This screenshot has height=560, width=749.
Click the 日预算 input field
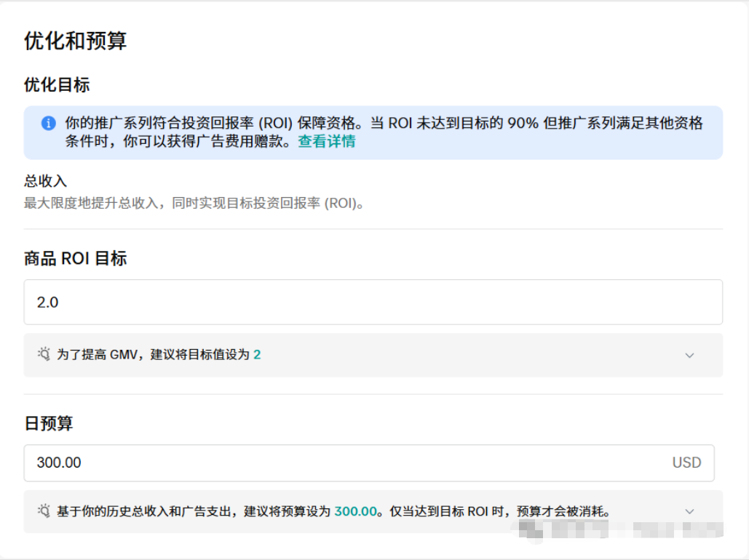(369, 463)
